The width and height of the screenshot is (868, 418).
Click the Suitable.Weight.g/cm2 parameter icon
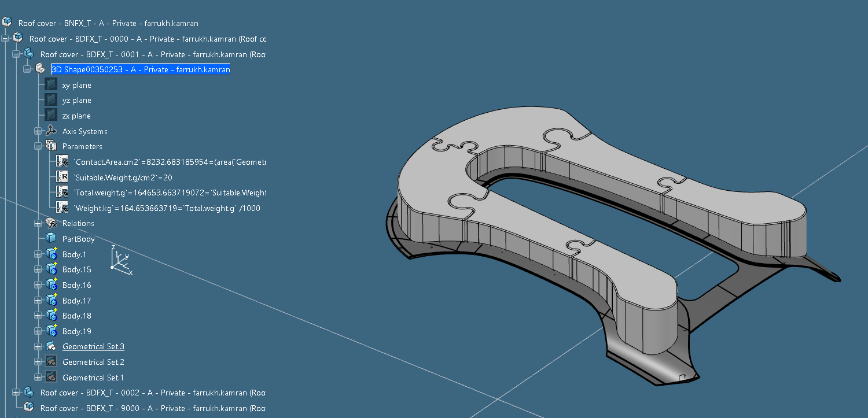pos(62,177)
